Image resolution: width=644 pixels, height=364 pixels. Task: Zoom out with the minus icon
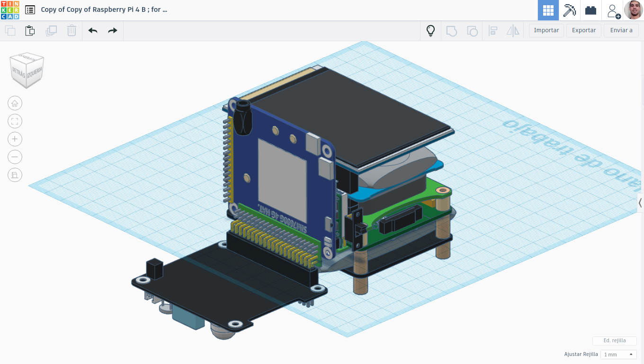[15, 157]
